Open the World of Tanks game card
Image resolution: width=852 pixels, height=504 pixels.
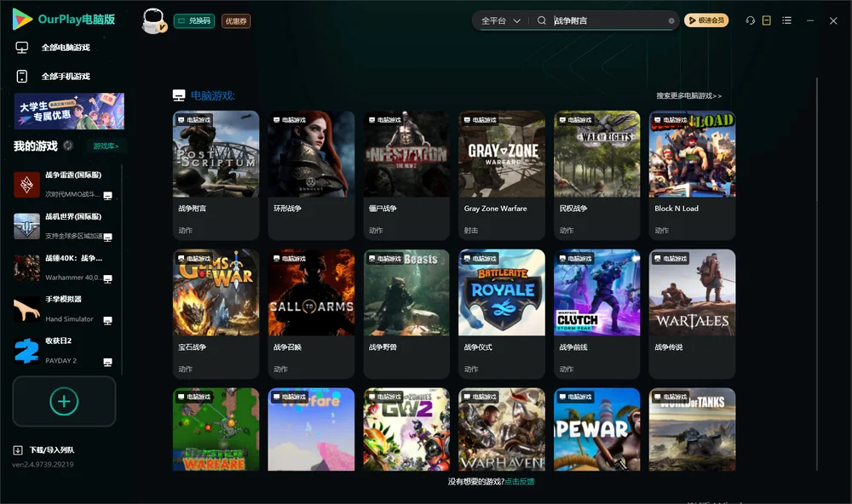(x=692, y=429)
